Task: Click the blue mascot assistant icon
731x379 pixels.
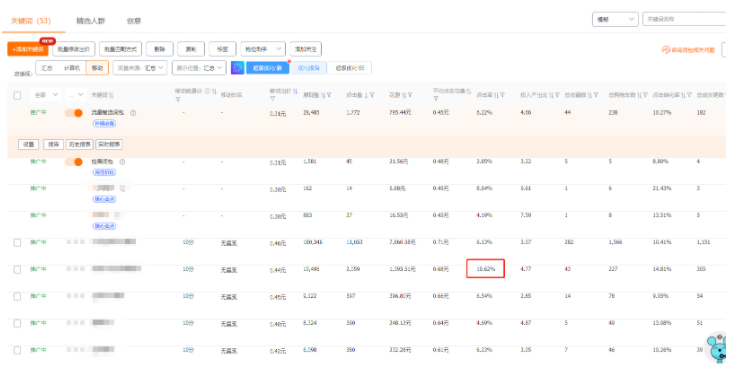Action: pos(717,348)
